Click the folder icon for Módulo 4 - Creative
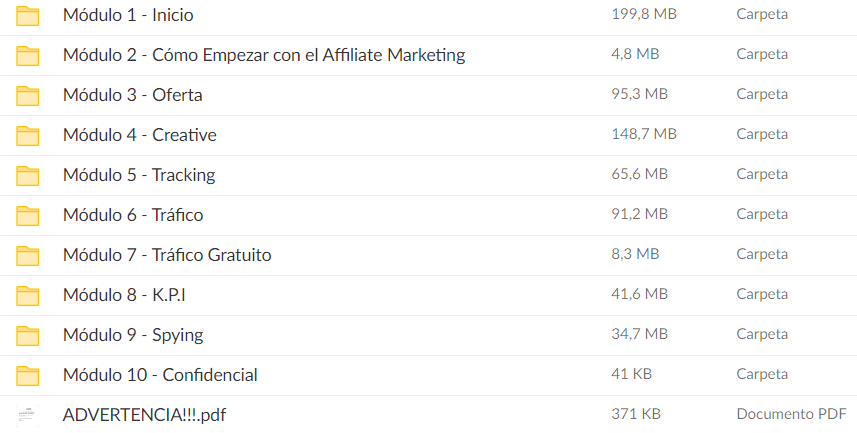 point(28,135)
